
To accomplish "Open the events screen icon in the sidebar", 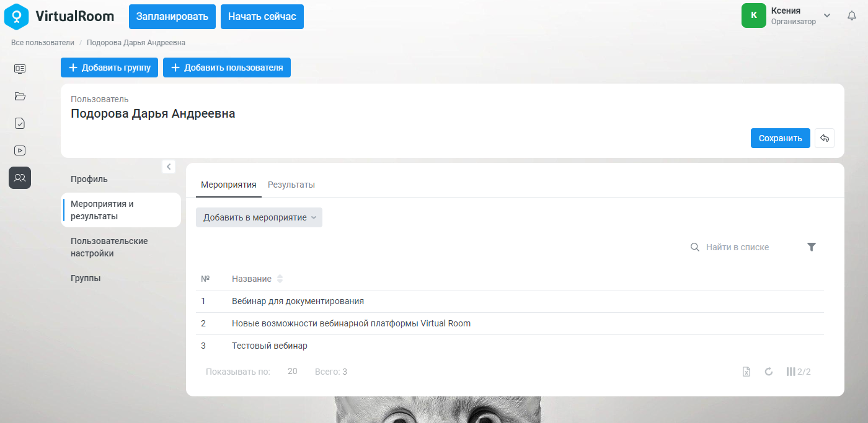I will pyautogui.click(x=20, y=69).
